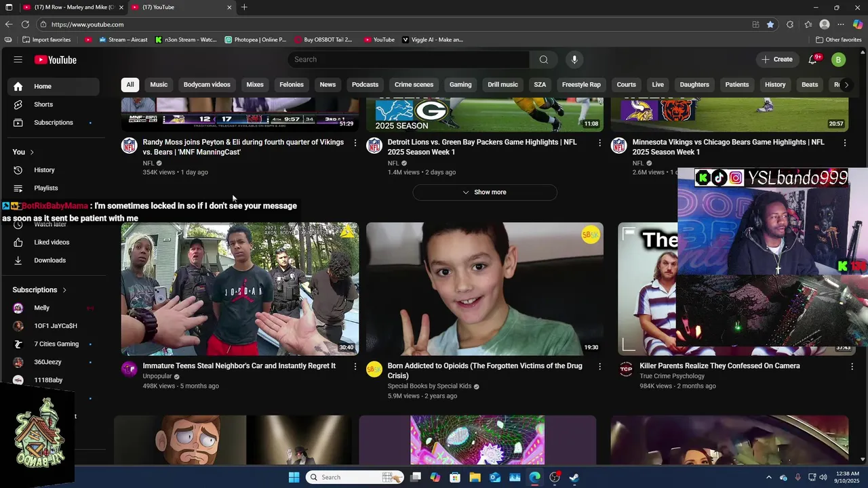
Task: Open Windows Start menu
Action: tap(294, 477)
